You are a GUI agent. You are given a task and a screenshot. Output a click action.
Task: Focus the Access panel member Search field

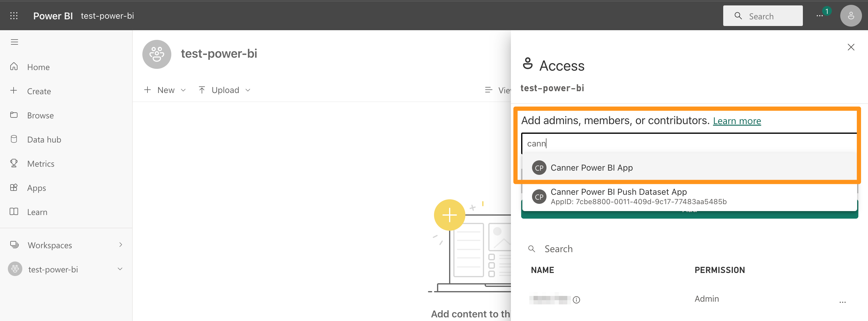pos(689,249)
